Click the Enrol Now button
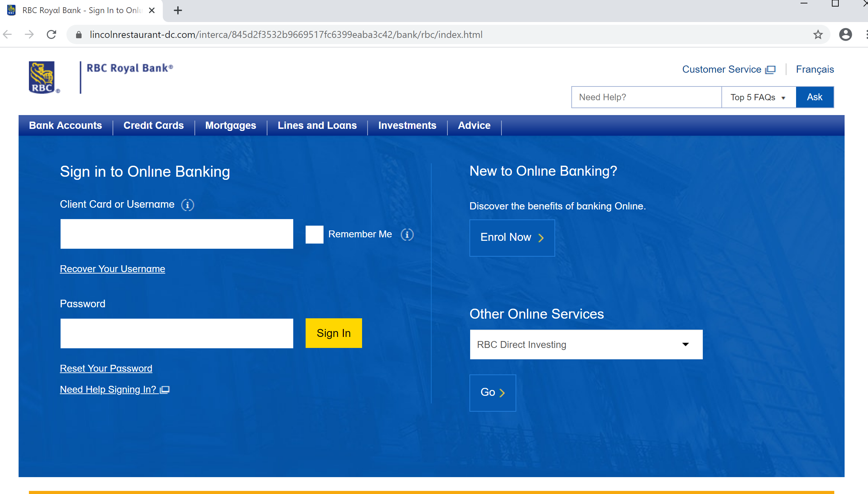This screenshot has height=494, width=868. pyautogui.click(x=512, y=238)
